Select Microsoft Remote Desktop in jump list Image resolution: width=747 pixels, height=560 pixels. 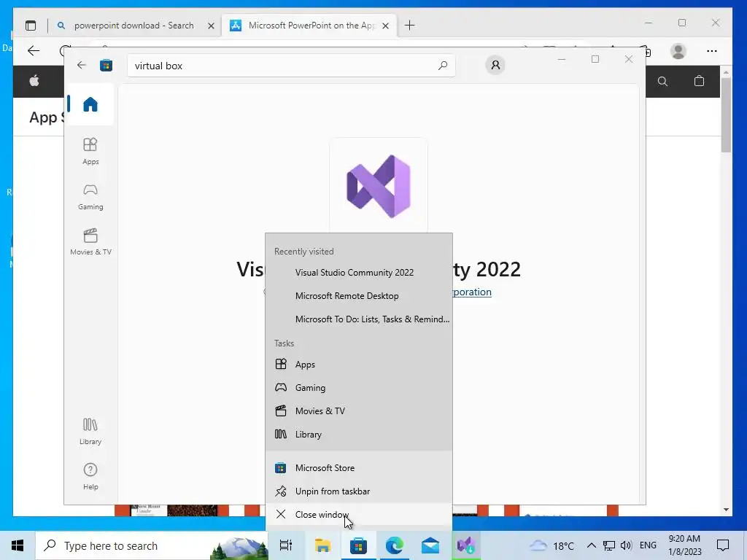pos(359,296)
